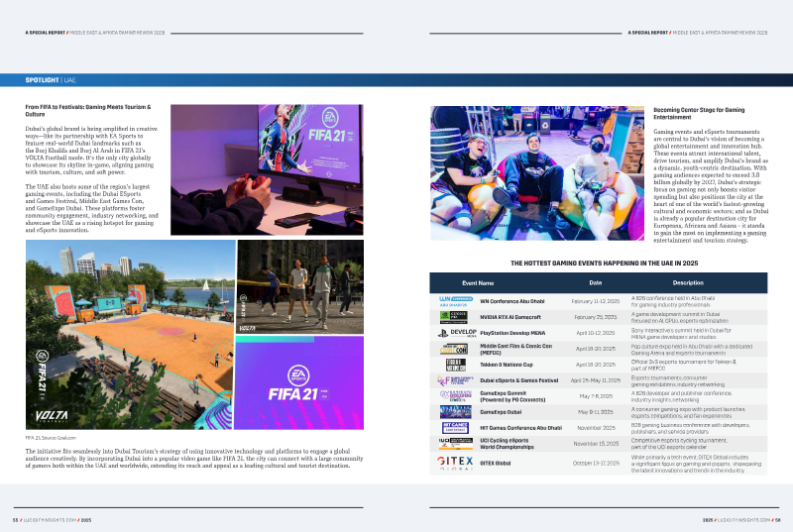Click the paragraph beginning 'Gaming events and eSports tournaments'
The width and height of the screenshot is (793, 532).
(711, 186)
